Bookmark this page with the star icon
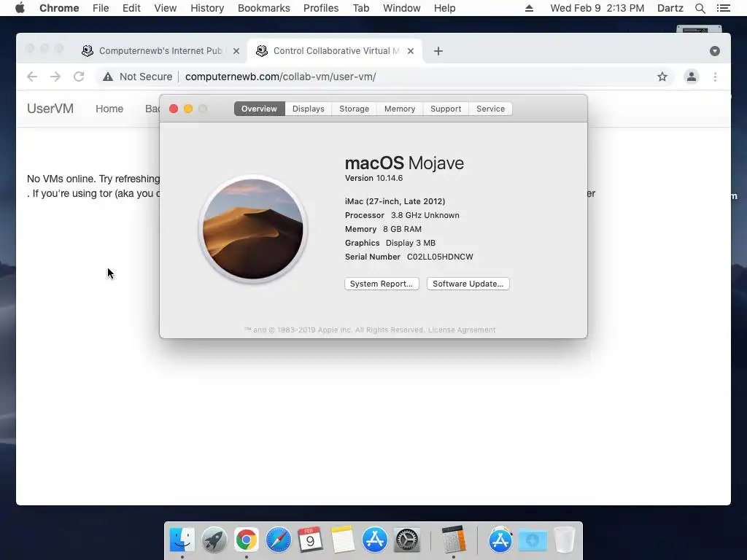 tap(662, 77)
